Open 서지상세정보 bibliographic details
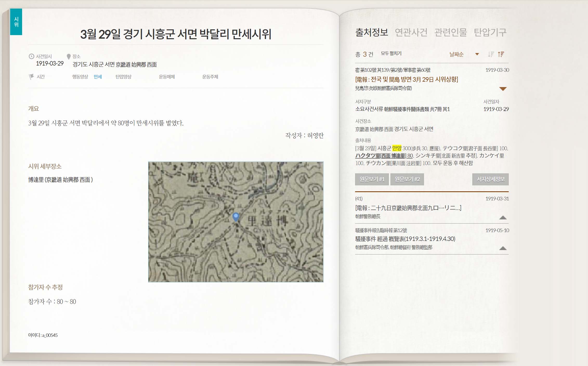The height and width of the screenshot is (366, 588). pos(490,179)
